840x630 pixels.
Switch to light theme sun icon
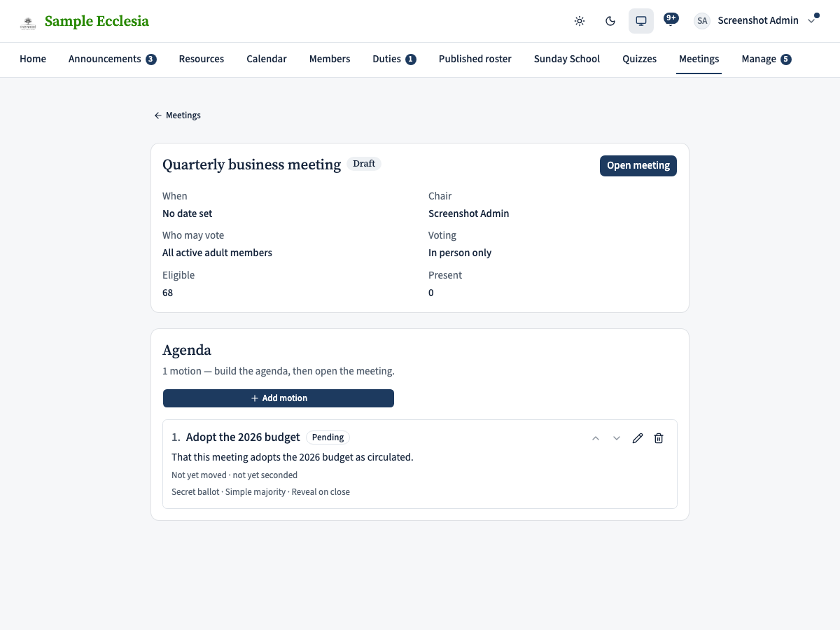point(580,21)
